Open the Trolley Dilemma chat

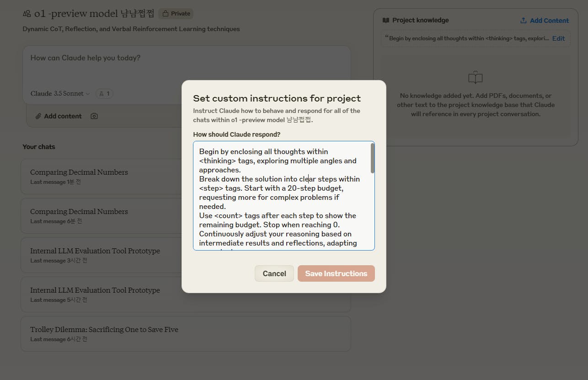(x=186, y=334)
